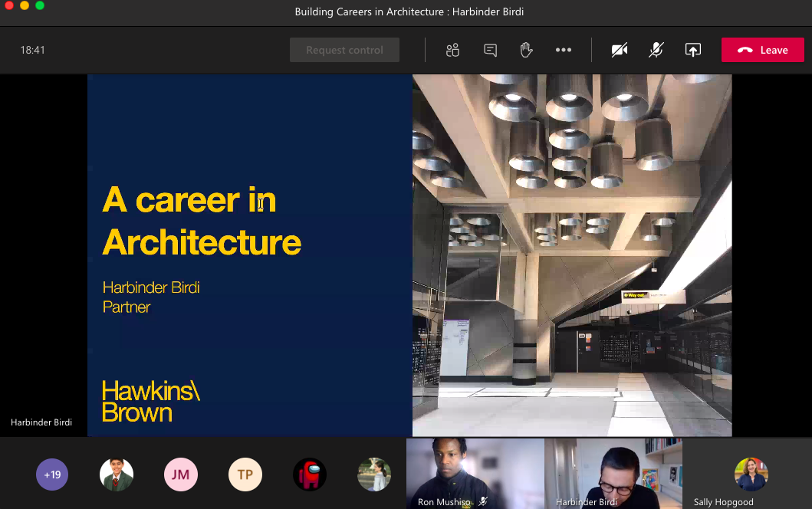Click the 18:41 meeting timer
The height and width of the screenshot is (509, 812).
33,51
